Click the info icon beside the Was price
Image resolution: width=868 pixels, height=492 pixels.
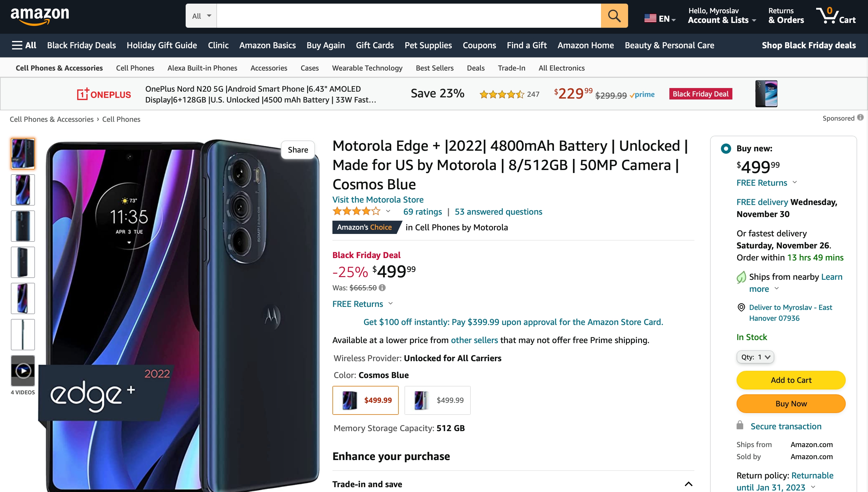click(382, 288)
